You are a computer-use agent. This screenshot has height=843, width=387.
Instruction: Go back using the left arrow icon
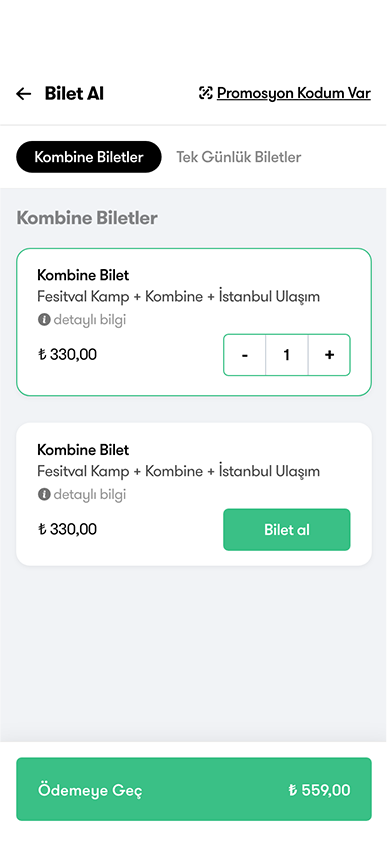(24, 94)
